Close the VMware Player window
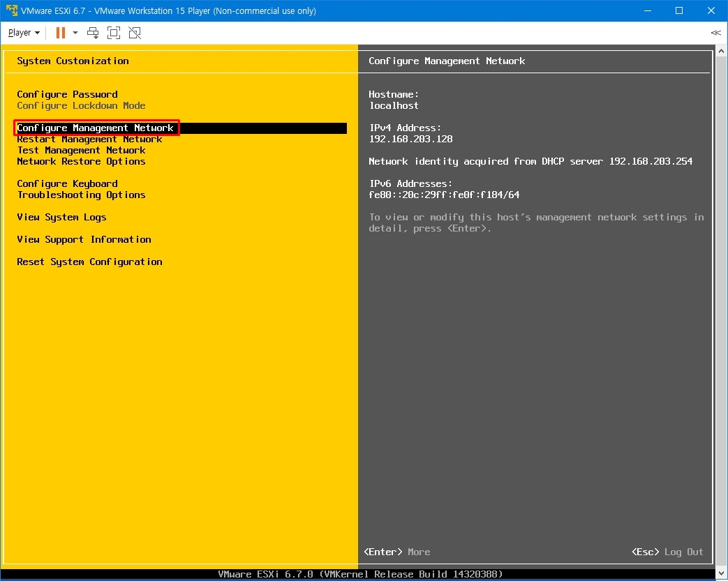This screenshot has height=581, width=728. click(711, 10)
